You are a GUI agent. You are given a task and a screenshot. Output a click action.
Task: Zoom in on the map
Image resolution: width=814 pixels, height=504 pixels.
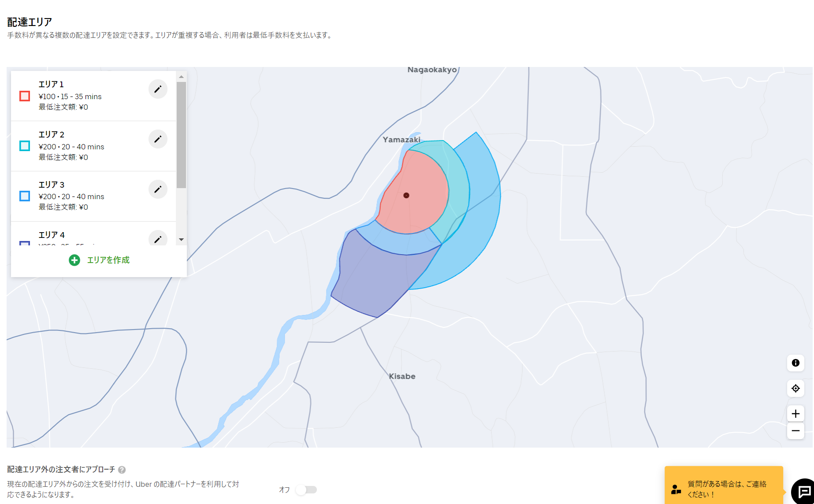[x=795, y=414]
